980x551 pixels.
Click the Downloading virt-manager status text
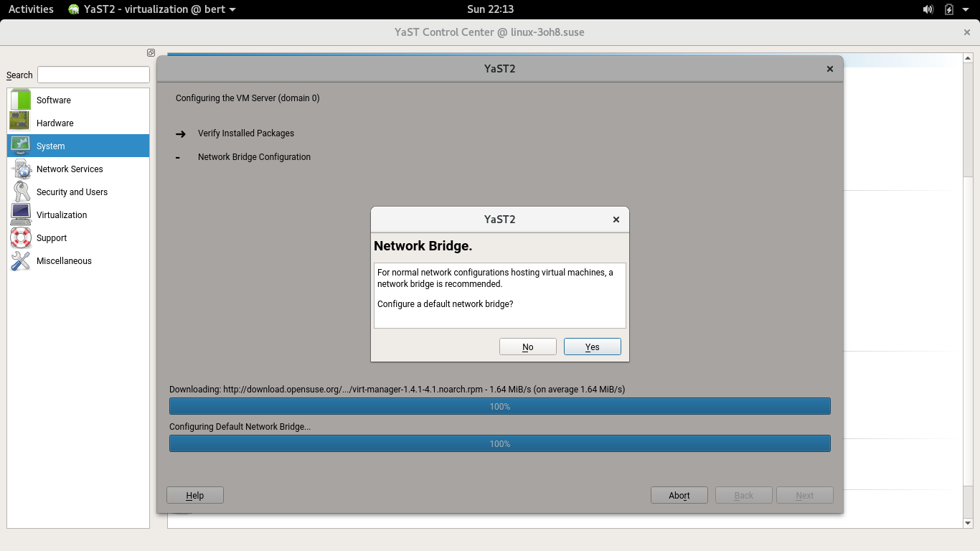pos(397,390)
